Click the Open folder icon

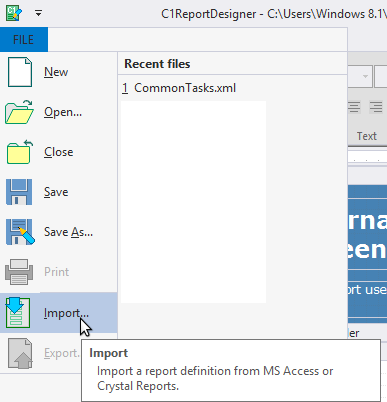click(x=19, y=112)
